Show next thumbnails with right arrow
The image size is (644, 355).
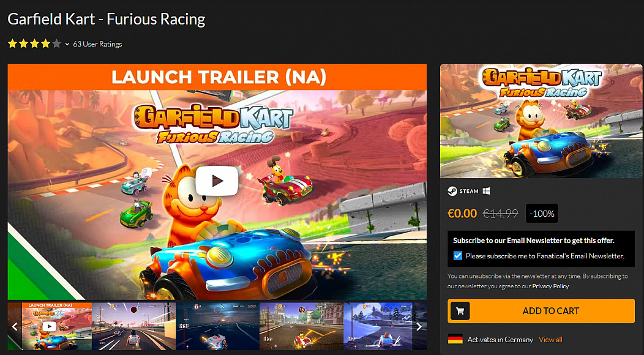[x=419, y=326]
